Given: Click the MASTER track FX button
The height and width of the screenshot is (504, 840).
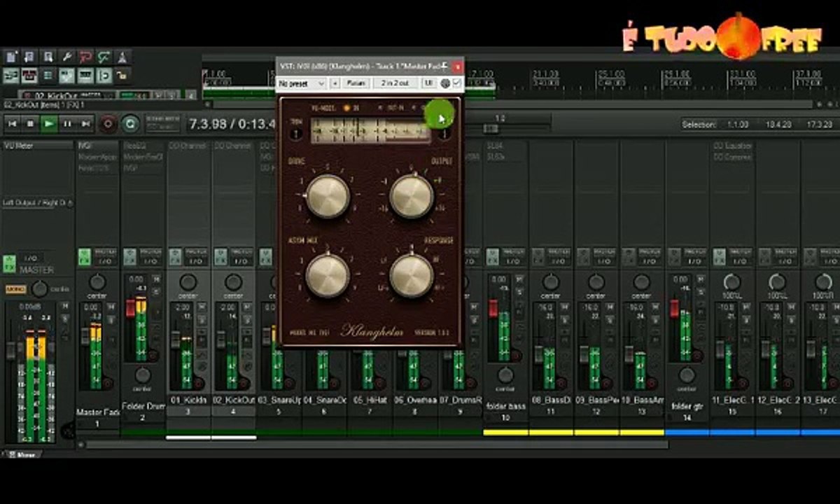Looking at the screenshot, I should pyautogui.click(x=9, y=265).
